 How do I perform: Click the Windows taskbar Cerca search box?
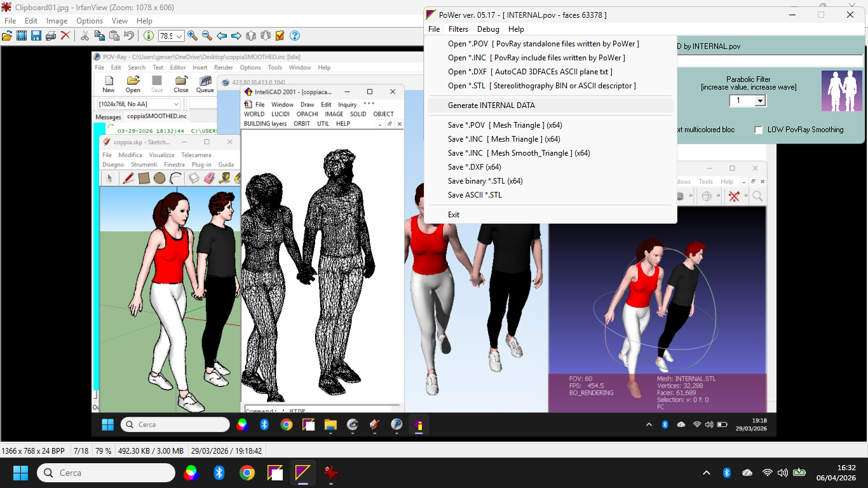(106, 473)
